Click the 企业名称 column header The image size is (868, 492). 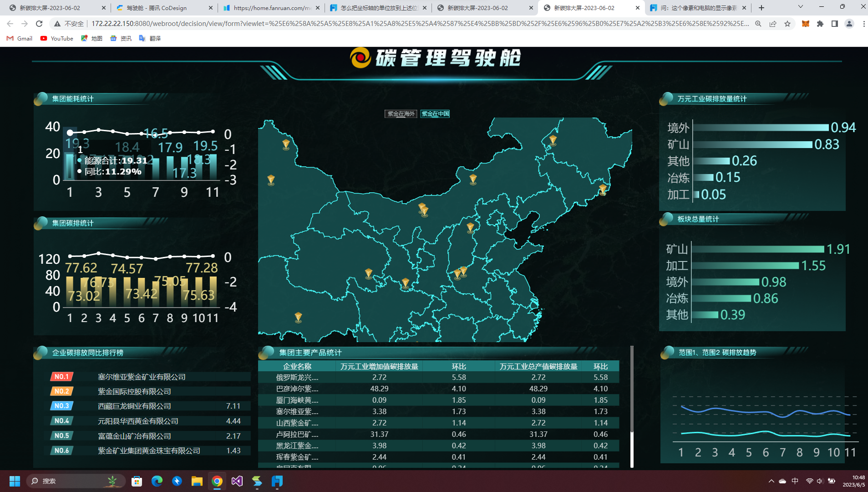[297, 366]
